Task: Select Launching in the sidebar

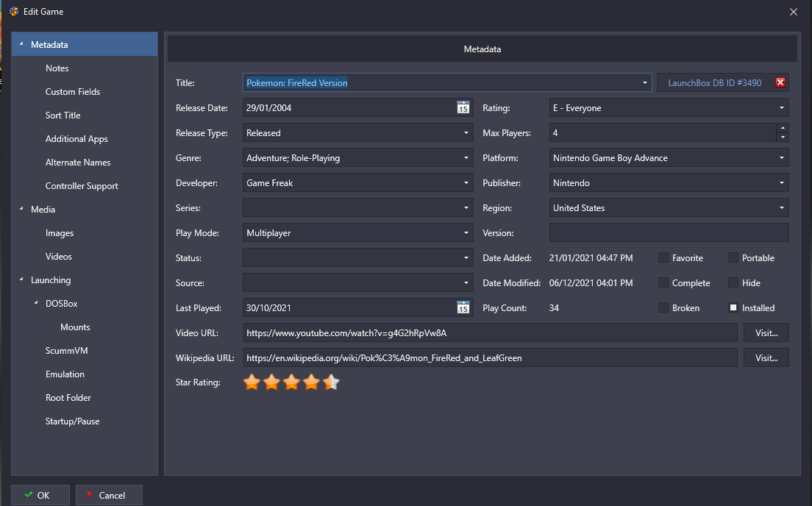Action: pos(51,280)
